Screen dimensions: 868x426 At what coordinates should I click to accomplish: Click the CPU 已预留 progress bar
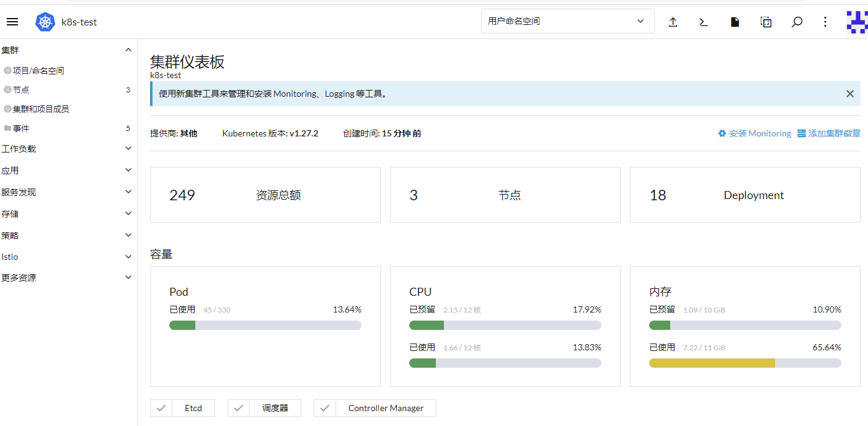[x=505, y=326]
